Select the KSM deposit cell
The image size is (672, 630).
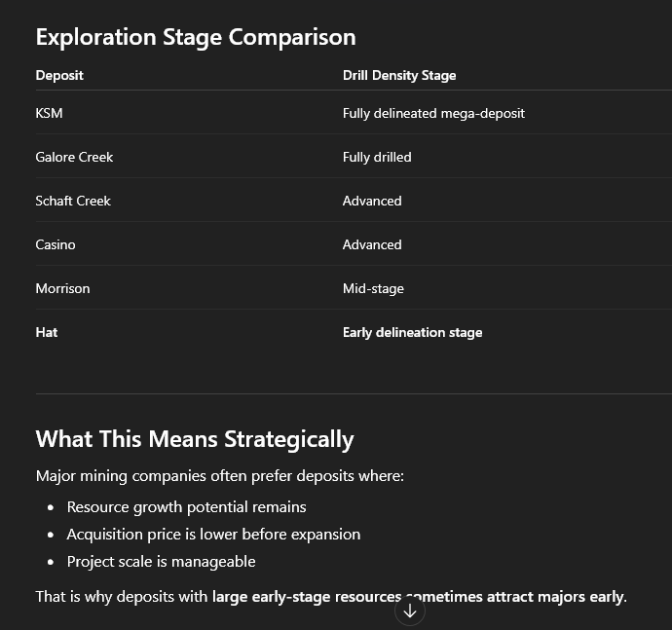(x=49, y=113)
